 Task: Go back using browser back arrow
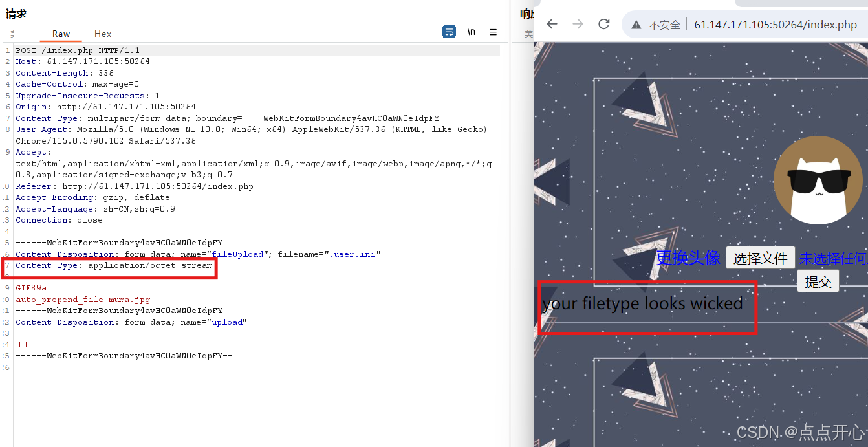(x=552, y=24)
